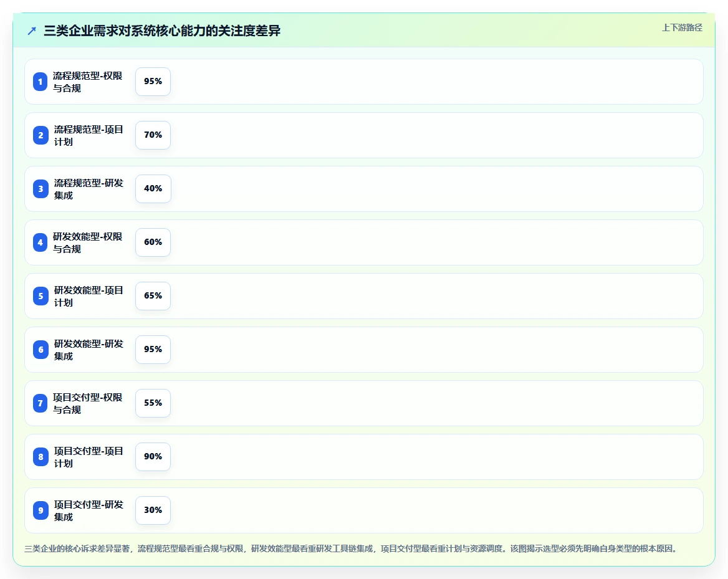Select the 研发效能型-研发集成 label

89,350
